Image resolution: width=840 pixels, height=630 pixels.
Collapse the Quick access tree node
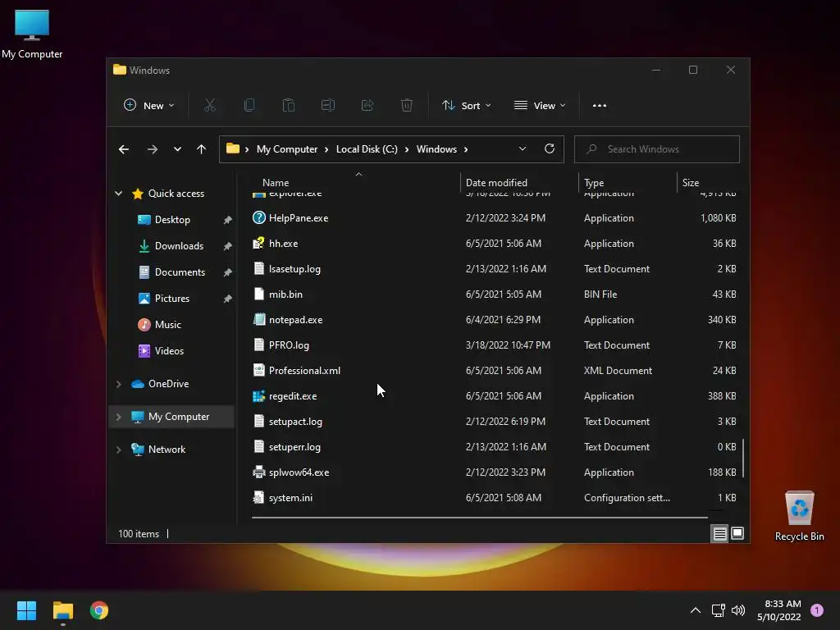tap(118, 194)
